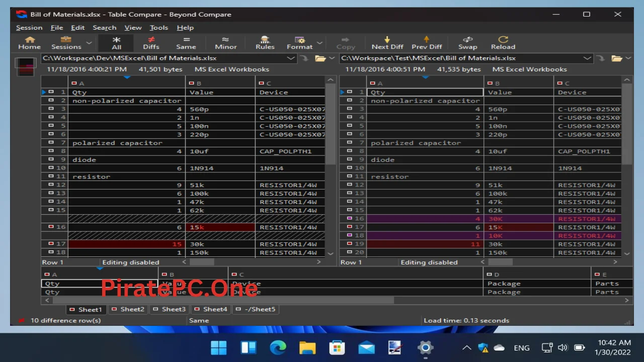Click detail pane column D header
This screenshot has height=362, width=644.
click(537, 275)
